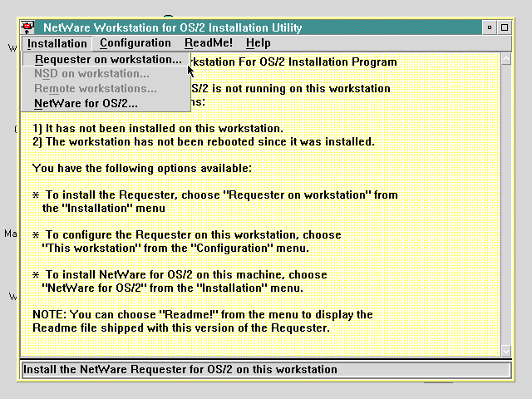Viewport: 532px width, 399px height.
Task: Open the ReadMe! menu
Action: [x=209, y=43]
